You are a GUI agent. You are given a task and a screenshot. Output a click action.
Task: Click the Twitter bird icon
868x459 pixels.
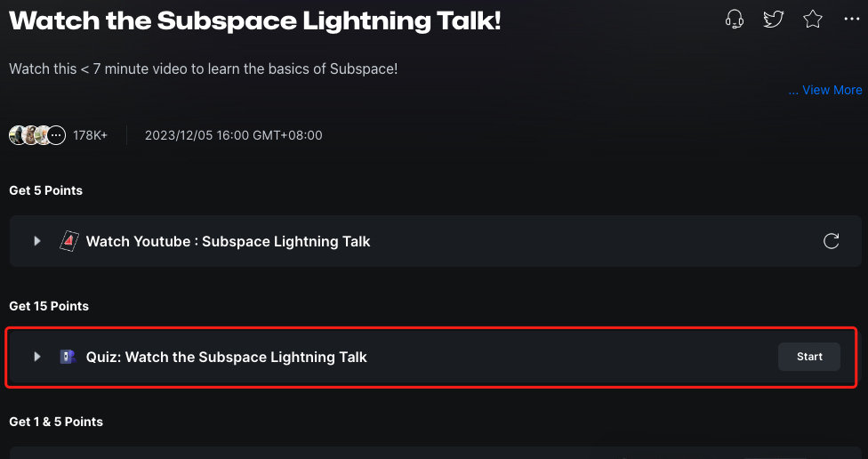774,20
